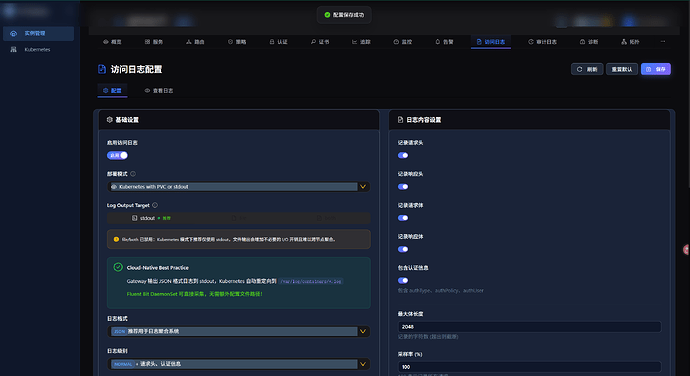Click the yellow warning icon in filepath notice
690x376 pixels.
116,240
